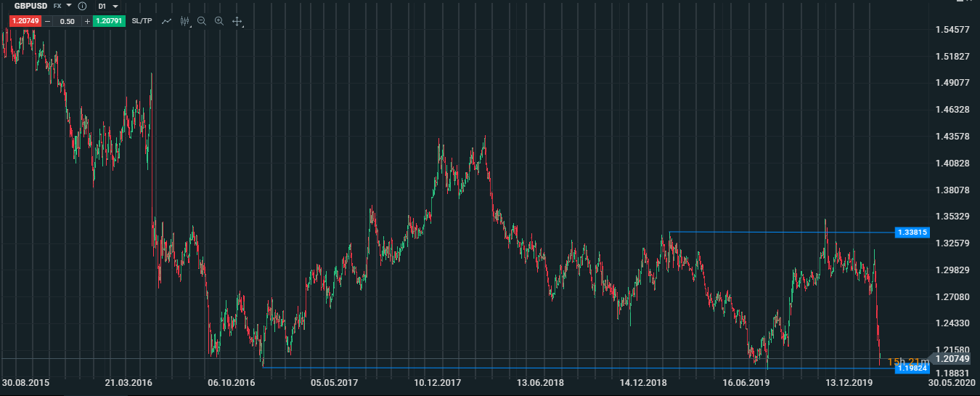The height and width of the screenshot is (396, 980).
Task: Expand the GBPUSD symbol dropdown arrow
Action: (69, 6)
